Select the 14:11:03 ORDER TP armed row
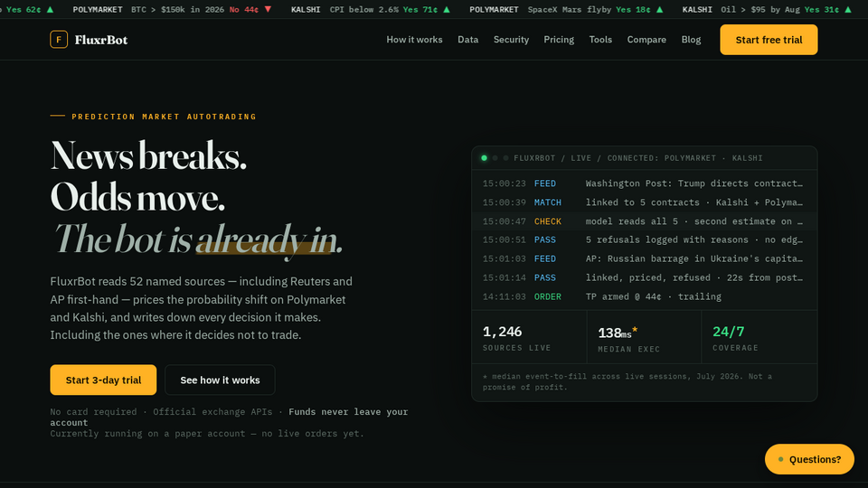Screen dimensions: 868x488 644,296
